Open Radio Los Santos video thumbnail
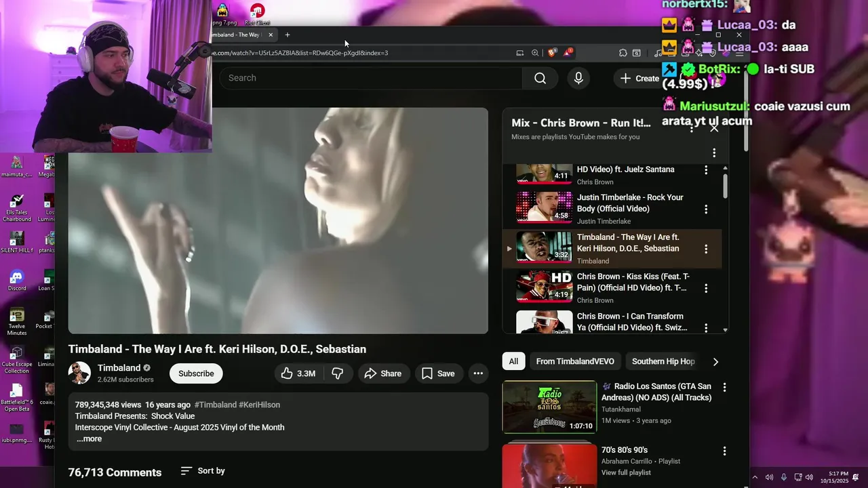The width and height of the screenshot is (868, 488). [x=549, y=407]
